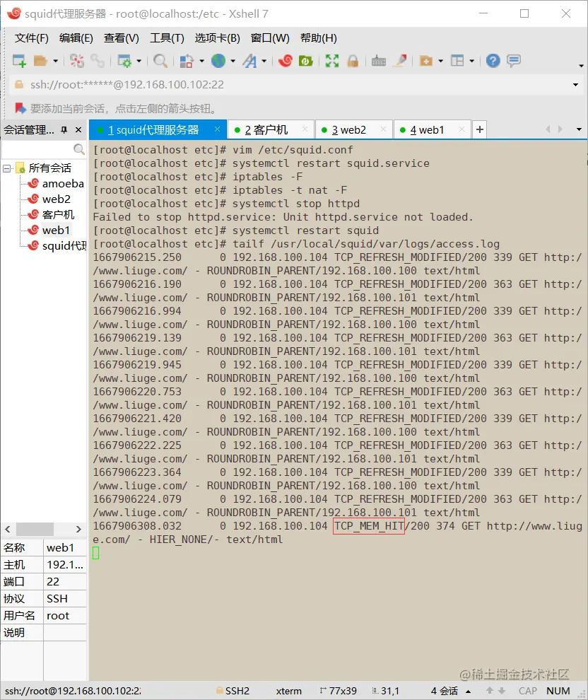Viewport: 588px width, 700px height.
Task: Click the Reconnect link icon
Action: tap(98, 61)
